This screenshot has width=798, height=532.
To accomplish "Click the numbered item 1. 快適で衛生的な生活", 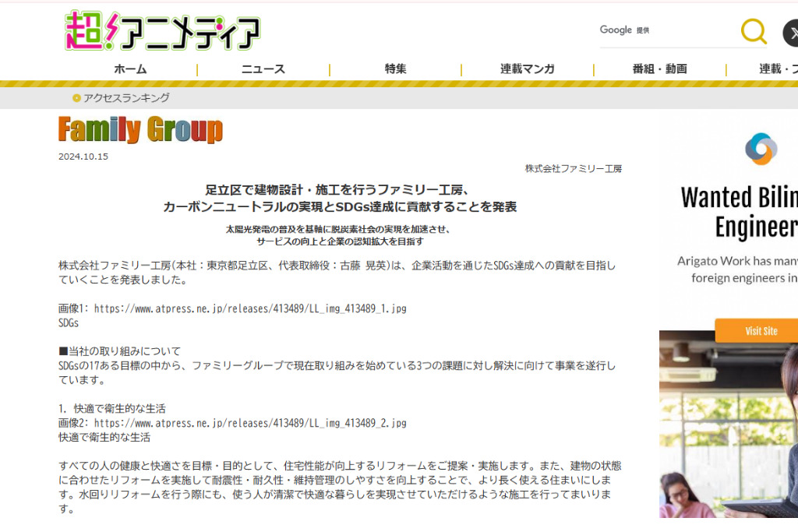I will point(112,409).
